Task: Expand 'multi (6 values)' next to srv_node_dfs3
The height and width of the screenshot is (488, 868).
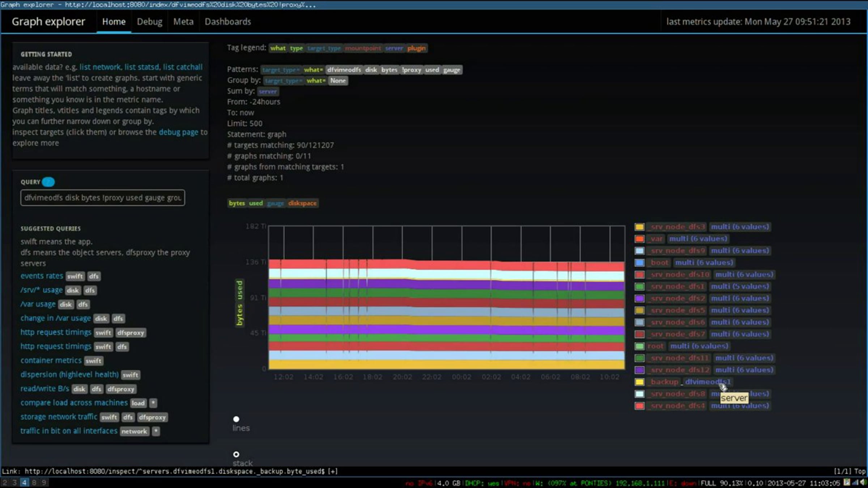Action: pyautogui.click(x=740, y=227)
